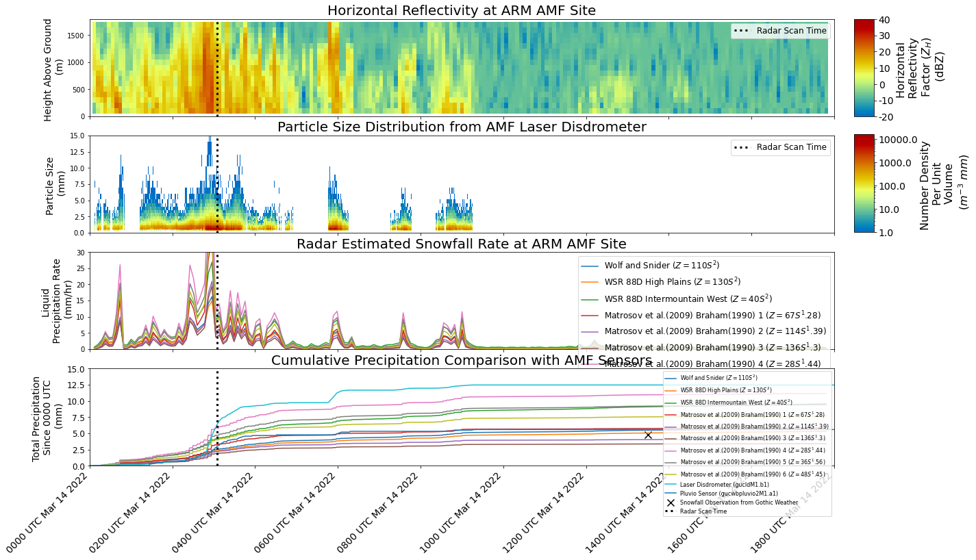Image resolution: width=976 pixels, height=560 pixels.
Task: Click the title "Radar Estimated Snowfall Rate at ARM AMF Site"
Action: [462, 244]
